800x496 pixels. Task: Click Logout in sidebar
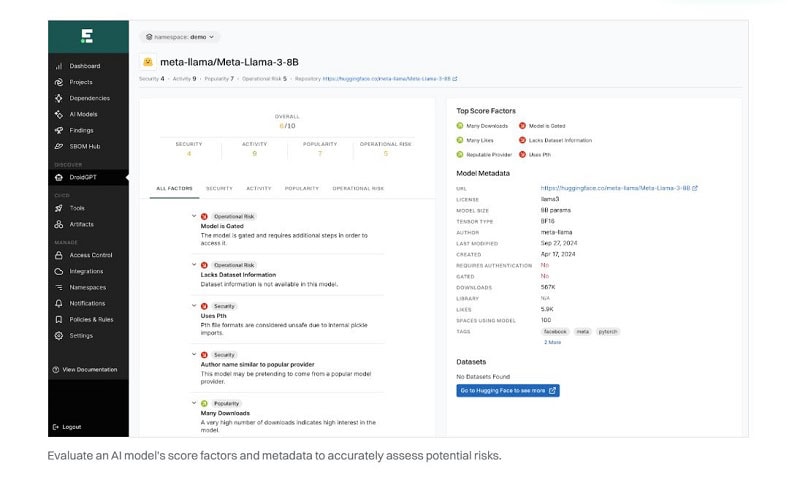[x=71, y=427]
